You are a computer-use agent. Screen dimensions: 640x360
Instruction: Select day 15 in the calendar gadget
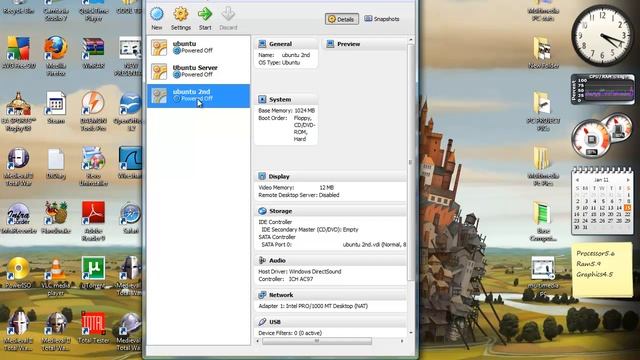627,208
